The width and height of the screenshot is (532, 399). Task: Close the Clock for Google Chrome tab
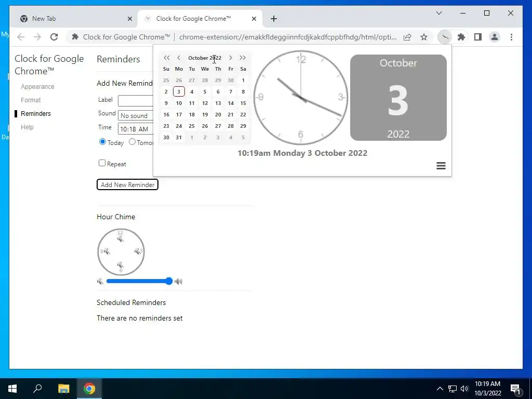tap(254, 19)
